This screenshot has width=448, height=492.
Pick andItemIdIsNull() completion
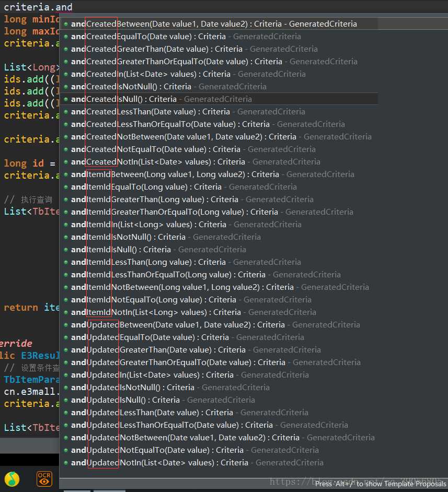pyautogui.click(x=219, y=250)
